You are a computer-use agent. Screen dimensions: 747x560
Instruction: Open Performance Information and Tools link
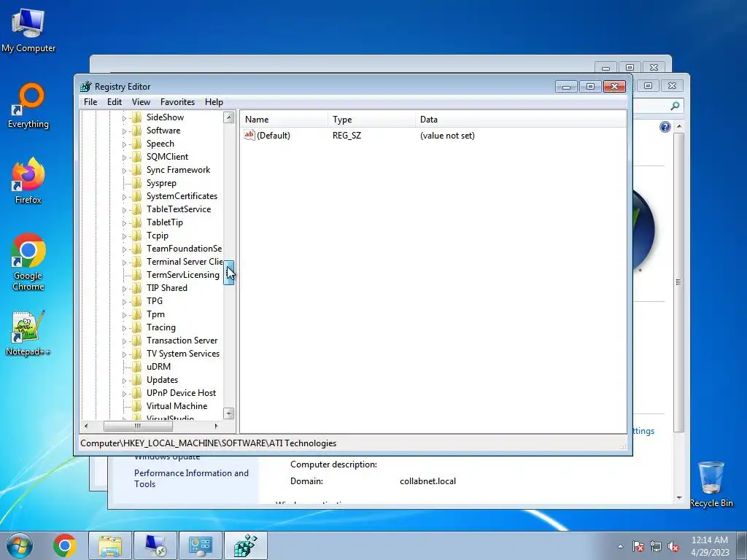pyautogui.click(x=191, y=478)
